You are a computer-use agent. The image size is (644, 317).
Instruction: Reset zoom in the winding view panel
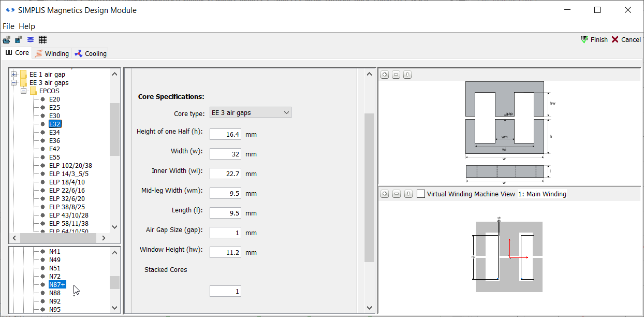[x=407, y=194]
